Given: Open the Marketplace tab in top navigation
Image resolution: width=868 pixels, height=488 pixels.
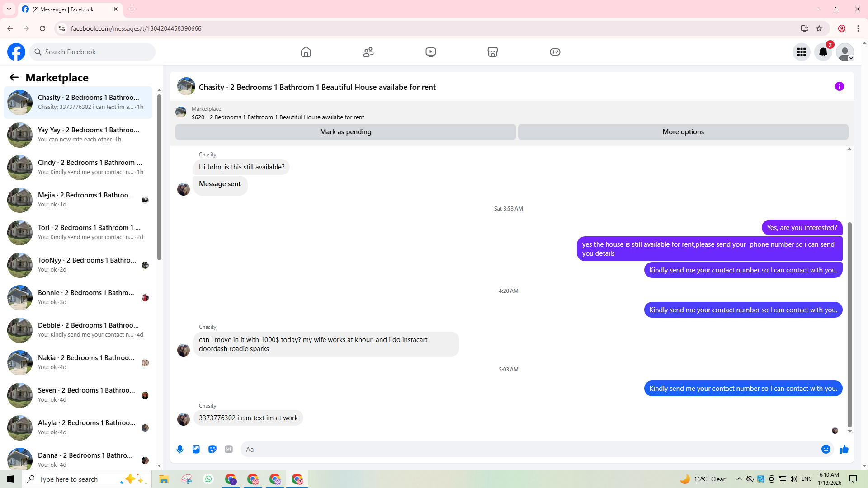Looking at the screenshot, I should [x=492, y=52].
